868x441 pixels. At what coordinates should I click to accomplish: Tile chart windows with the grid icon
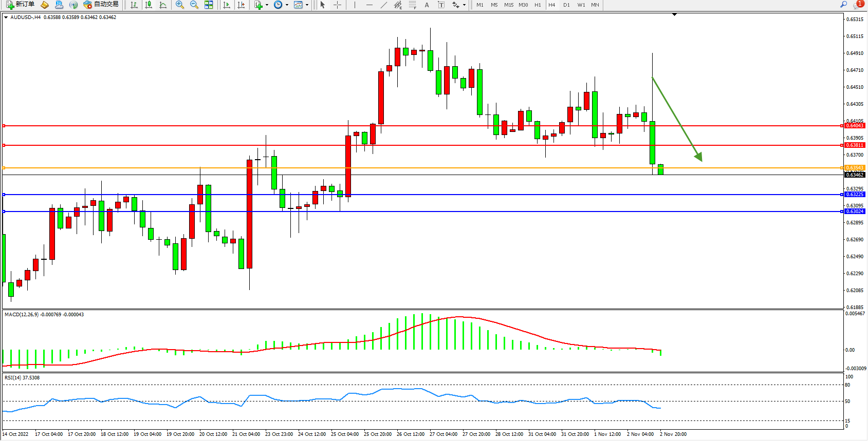209,5
